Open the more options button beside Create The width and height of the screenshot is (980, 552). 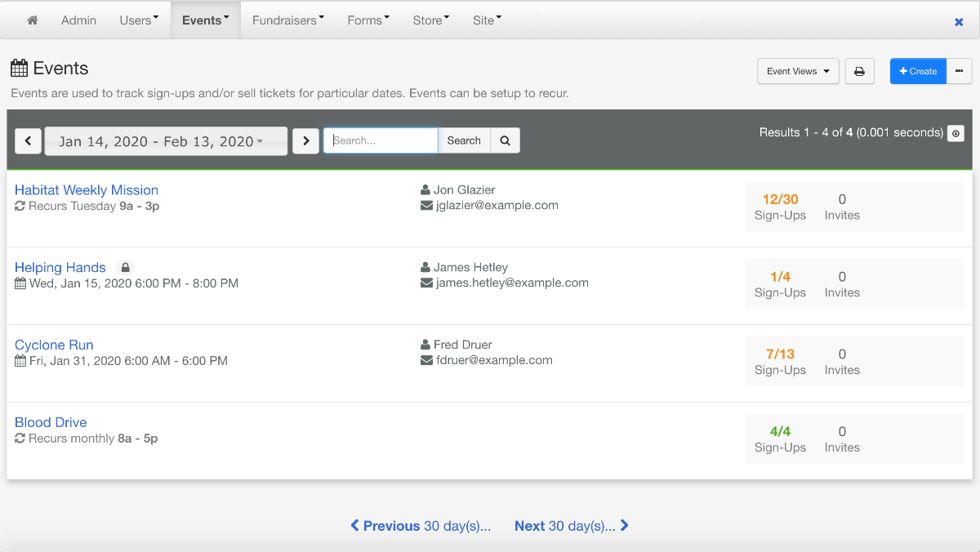959,71
